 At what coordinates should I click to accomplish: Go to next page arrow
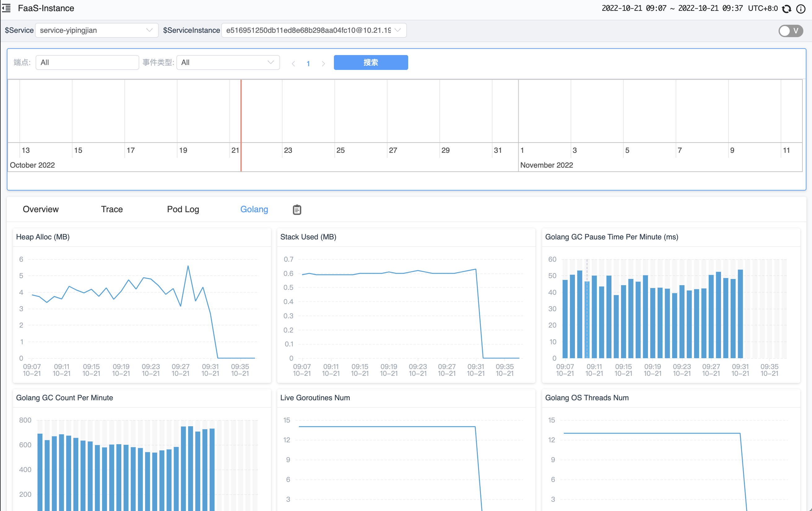[x=323, y=63]
